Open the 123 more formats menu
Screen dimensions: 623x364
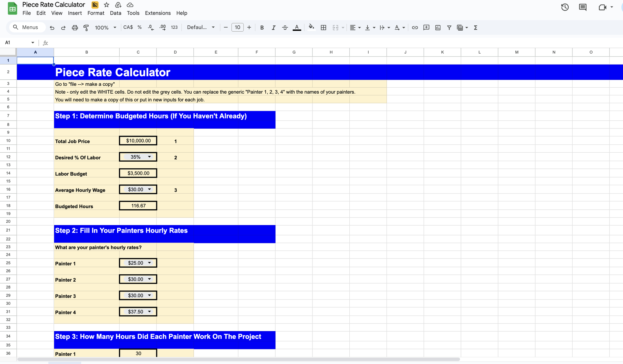(x=174, y=27)
